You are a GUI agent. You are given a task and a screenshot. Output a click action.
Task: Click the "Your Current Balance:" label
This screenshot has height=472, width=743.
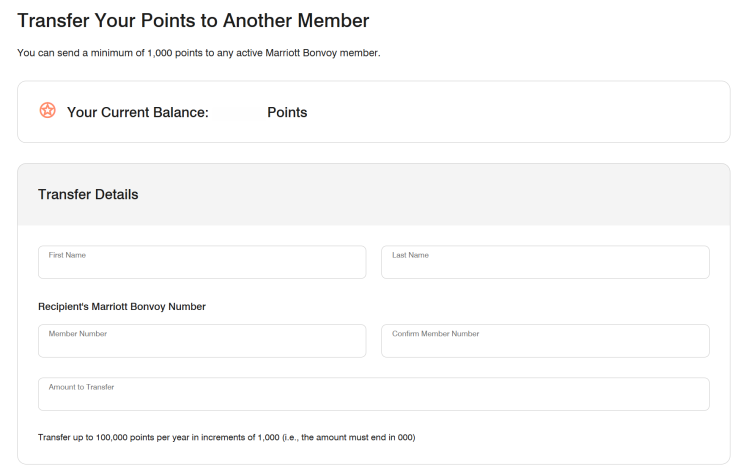137,112
